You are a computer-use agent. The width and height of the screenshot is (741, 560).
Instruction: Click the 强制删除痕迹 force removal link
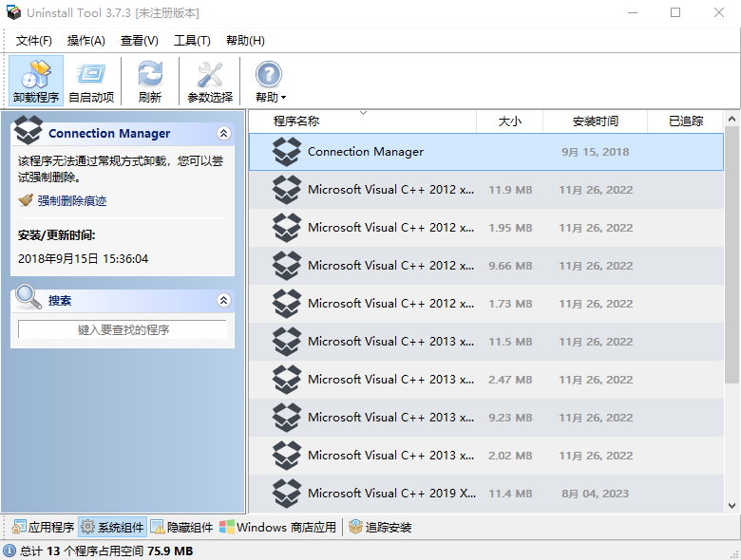(x=72, y=200)
